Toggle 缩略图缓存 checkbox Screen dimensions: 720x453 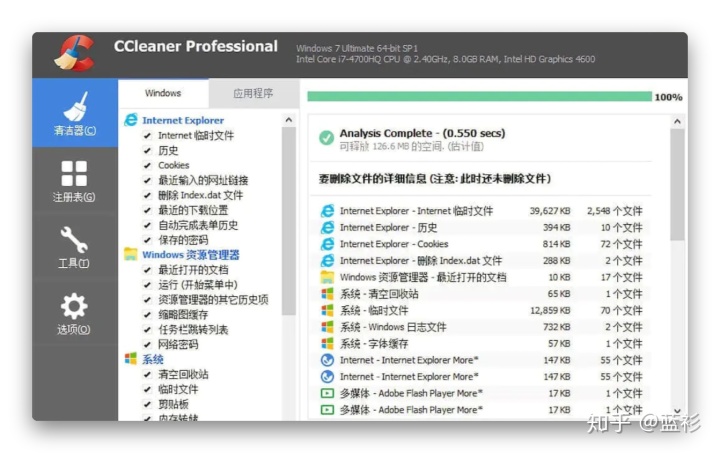tap(147, 314)
